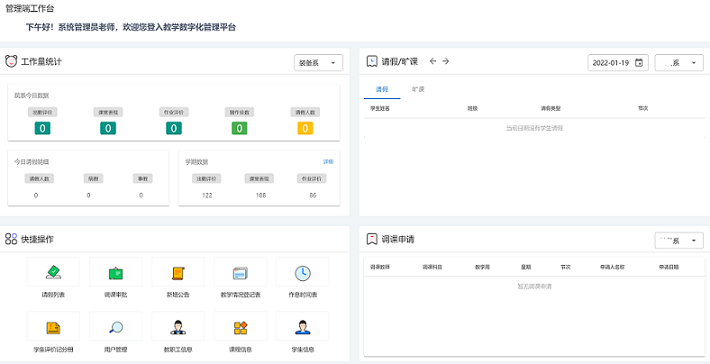710x364 pixels.
Task: Click the 出勤评价 badge under 院系今日数据
Action: pos(43,112)
